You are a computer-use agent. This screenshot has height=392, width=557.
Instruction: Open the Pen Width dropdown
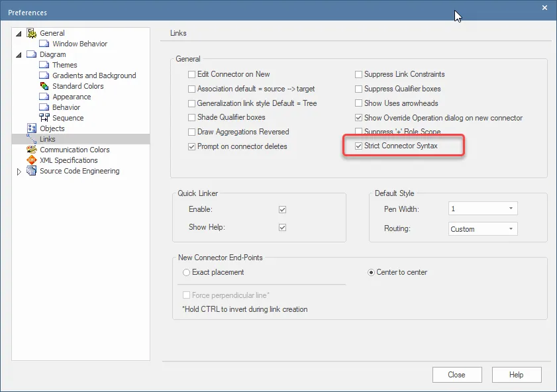[x=483, y=209]
